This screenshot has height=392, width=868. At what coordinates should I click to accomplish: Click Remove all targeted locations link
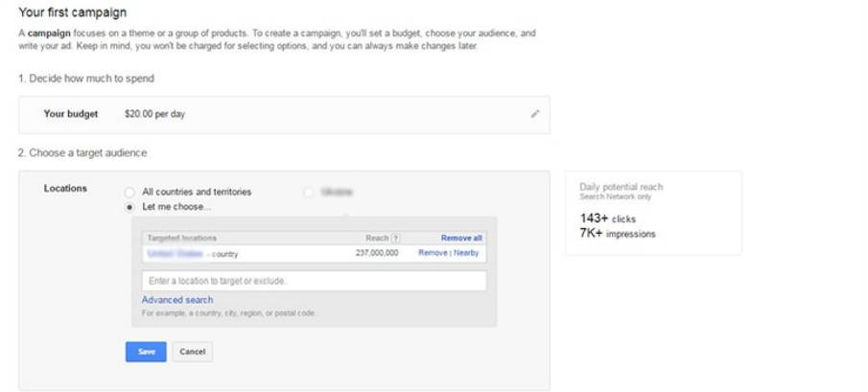461,239
